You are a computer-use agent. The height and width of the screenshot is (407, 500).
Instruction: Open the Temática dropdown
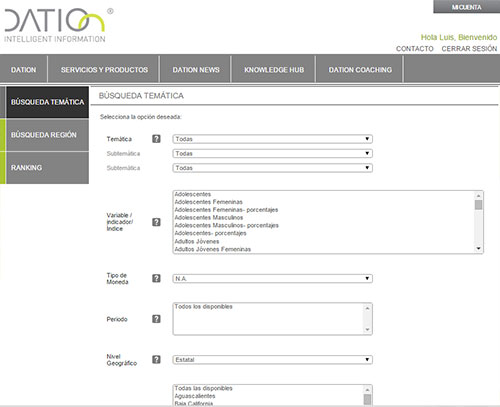[272, 139]
